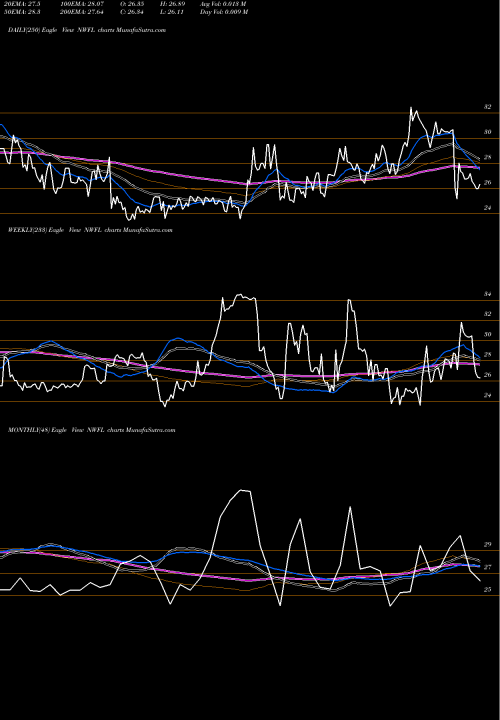The width and height of the screenshot is (500, 720).
Task: Click the 29 axis label on monthly chart
Action: pos(488,545)
